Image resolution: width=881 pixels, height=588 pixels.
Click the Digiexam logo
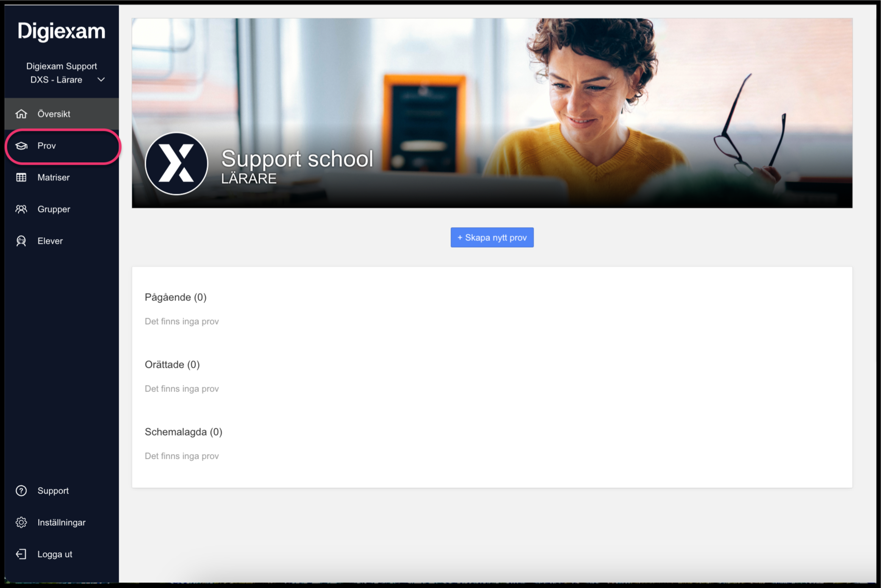61,31
